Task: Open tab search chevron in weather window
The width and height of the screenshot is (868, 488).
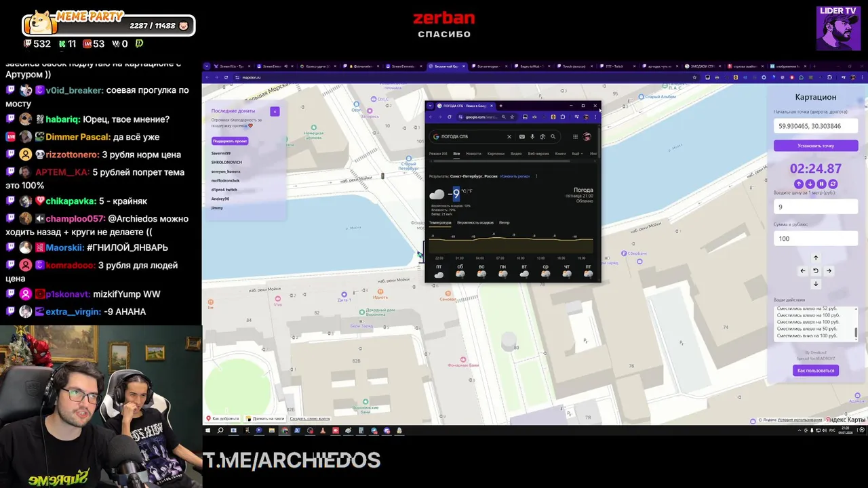Action: point(430,106)
